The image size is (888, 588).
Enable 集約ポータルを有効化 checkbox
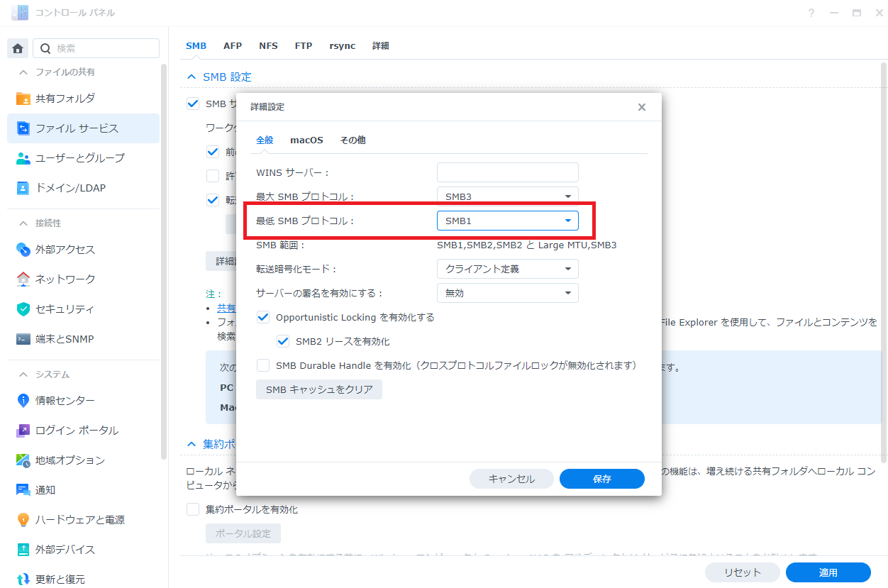[193, 509]
